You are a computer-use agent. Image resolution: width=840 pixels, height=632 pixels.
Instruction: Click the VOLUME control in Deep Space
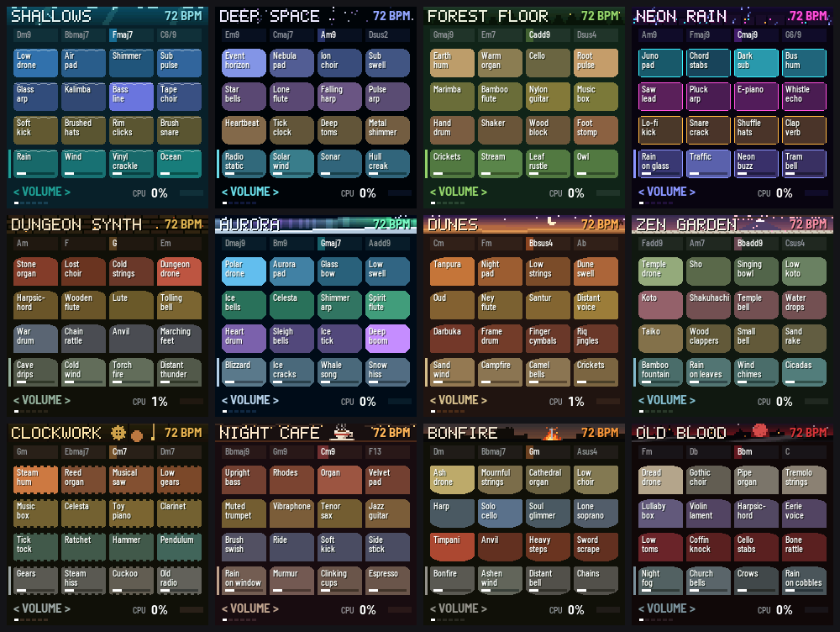click(250, 192)
